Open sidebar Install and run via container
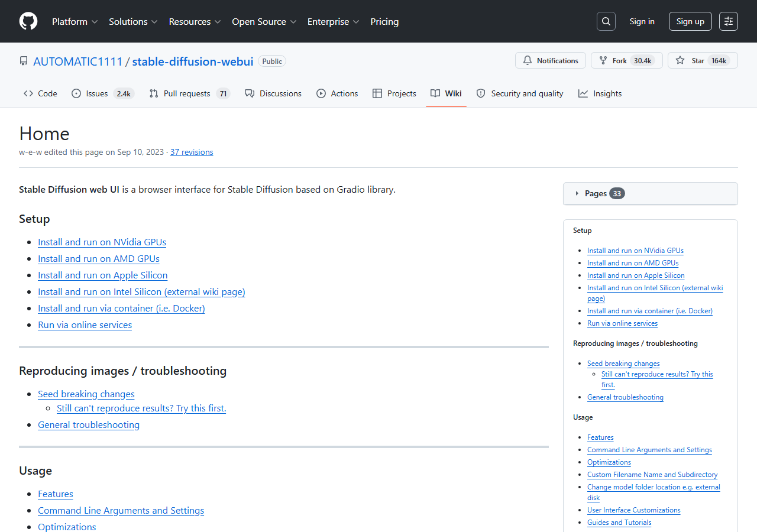This screenshot has height=532, width=757. click(650, 311)
